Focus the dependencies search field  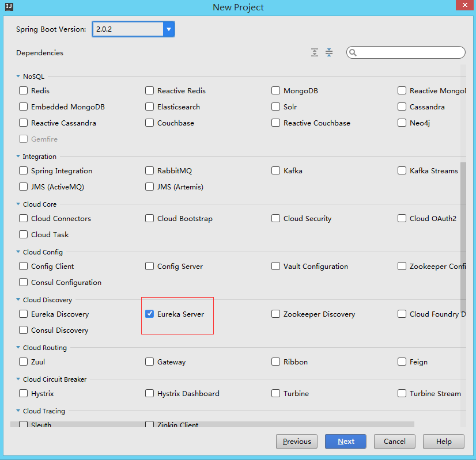coord(406,52)
